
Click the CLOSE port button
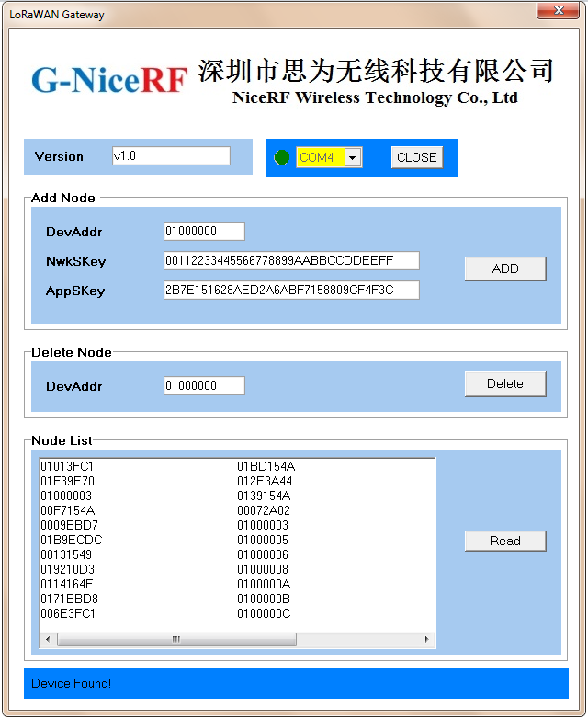416,157
